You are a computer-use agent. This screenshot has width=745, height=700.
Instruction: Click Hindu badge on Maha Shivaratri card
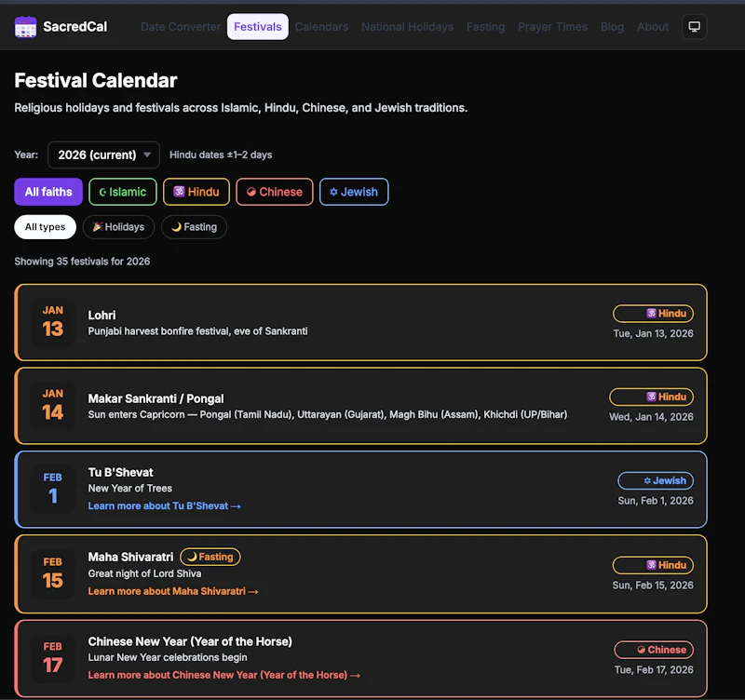click(x=654, y=565)
